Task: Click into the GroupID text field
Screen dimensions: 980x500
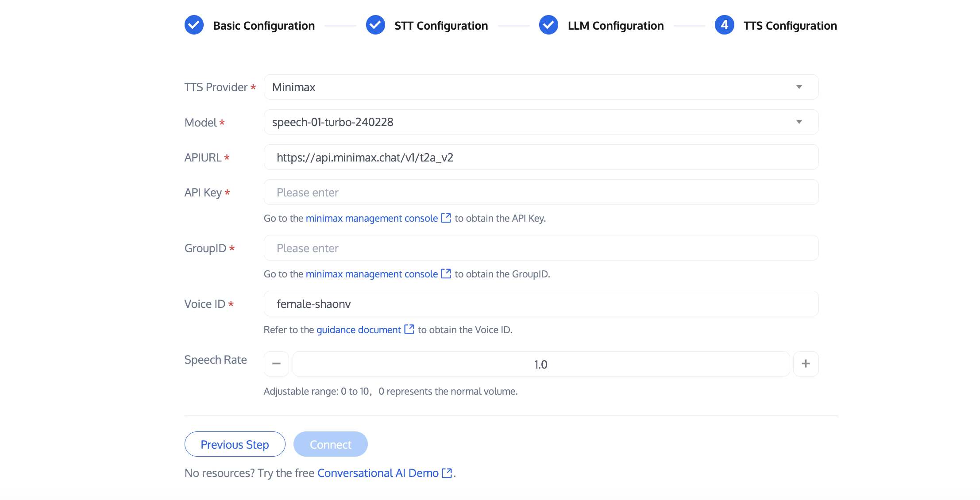Action: point(540,248)
